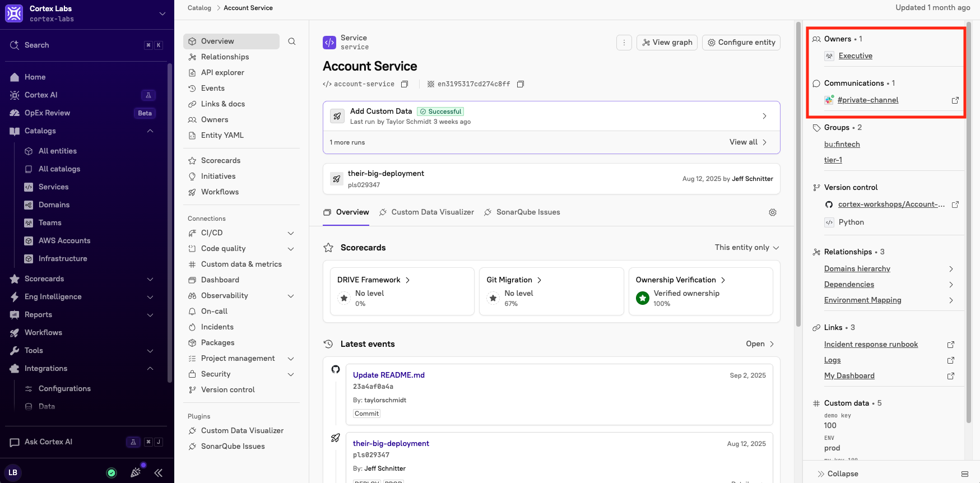
Task: Open external link icon for Incident response runbook
Action: (x=951, y=345)
